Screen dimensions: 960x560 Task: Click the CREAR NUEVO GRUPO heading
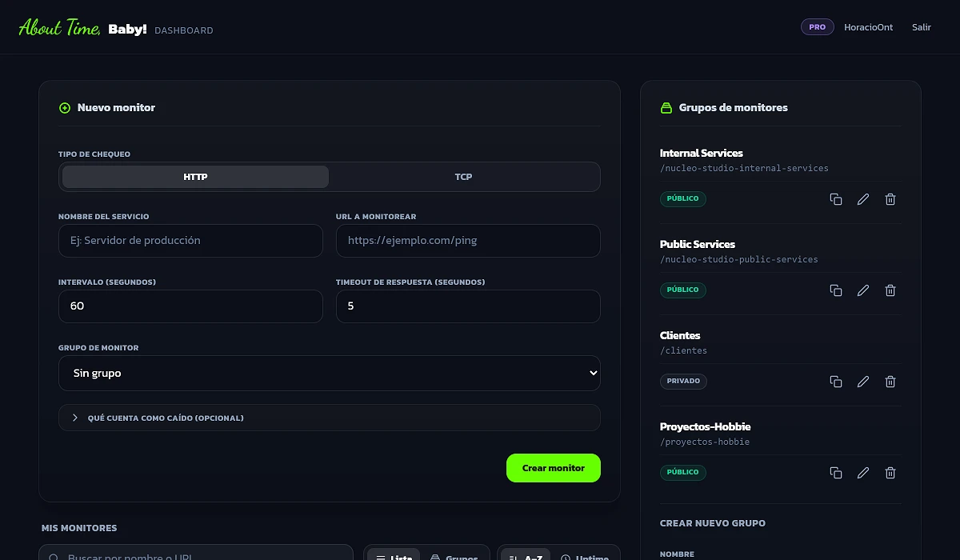tap(713, 523)
